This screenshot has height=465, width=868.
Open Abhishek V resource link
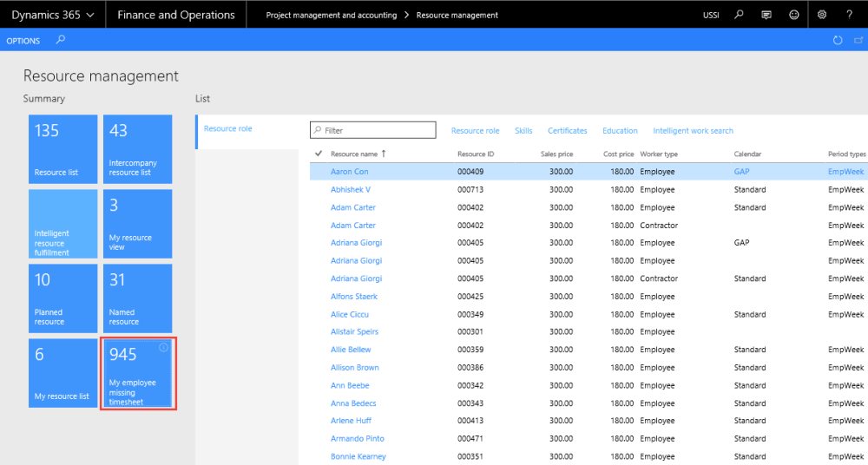click(x=351, y=189)
